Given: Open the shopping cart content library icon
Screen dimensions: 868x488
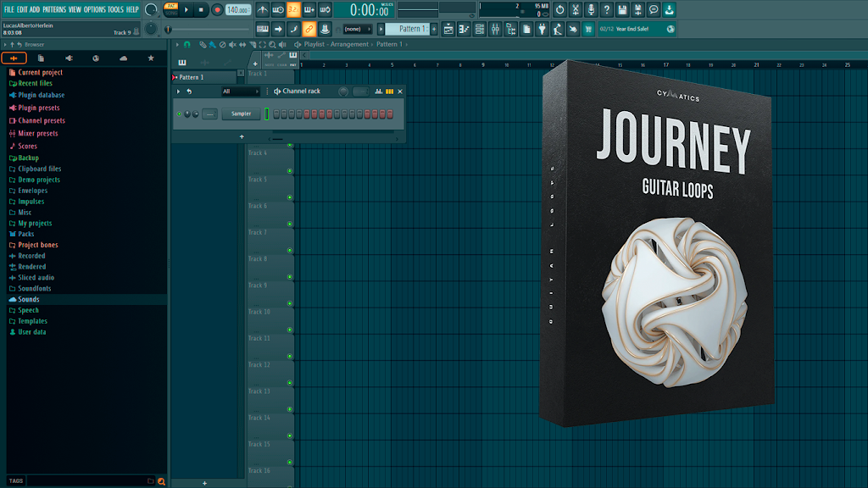Looking at the screenshot, I should coord(588,30).
